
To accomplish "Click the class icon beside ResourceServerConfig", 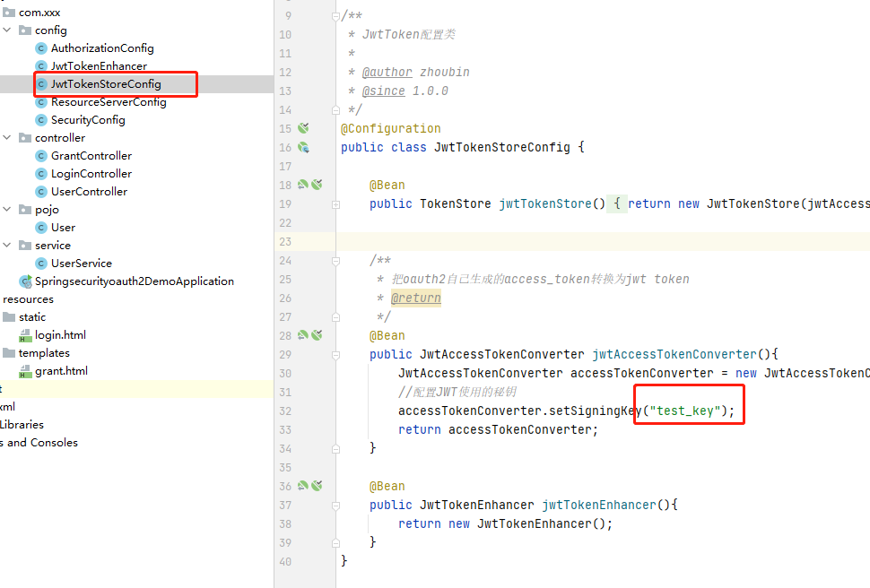I will [x=41, y=102].
